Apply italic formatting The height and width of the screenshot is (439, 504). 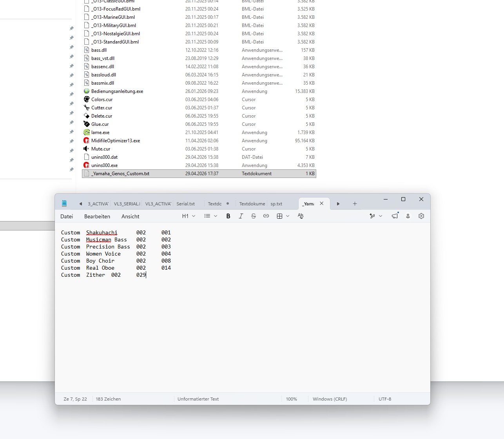[x=241, y=216]
